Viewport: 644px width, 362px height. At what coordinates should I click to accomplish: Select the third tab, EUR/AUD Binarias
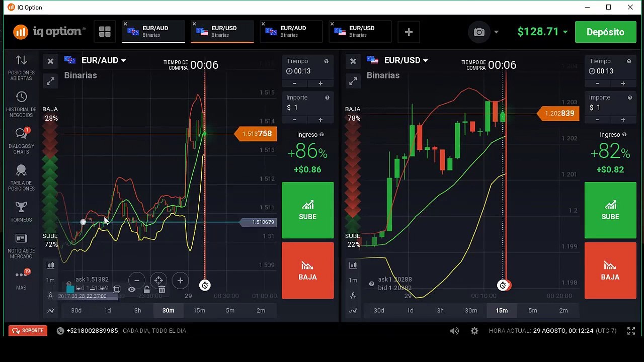[291, 32]
